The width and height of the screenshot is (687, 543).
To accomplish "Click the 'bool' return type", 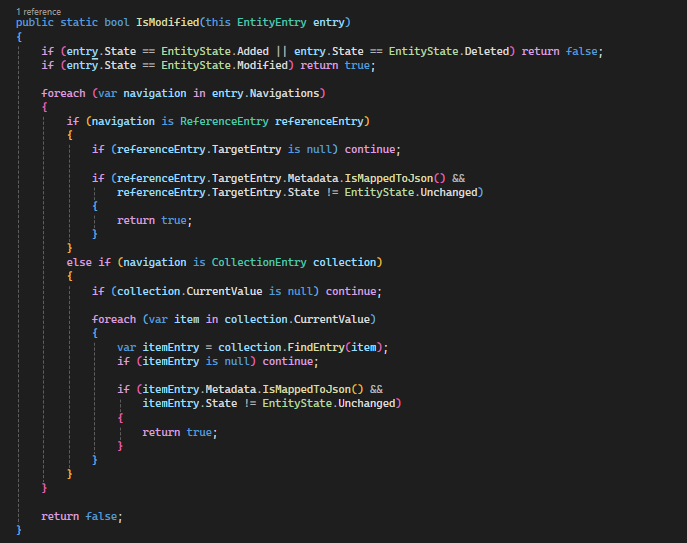I will 117,22.
